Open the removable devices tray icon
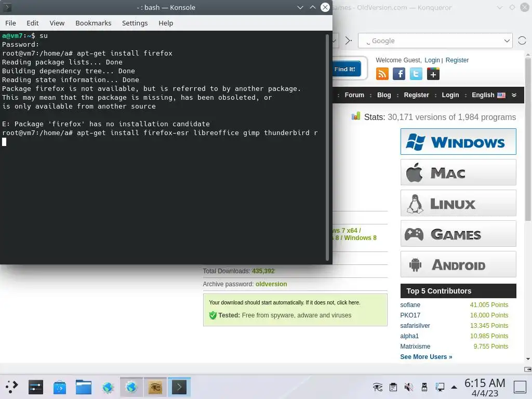Screen dimensions: 532x399 point(424,387)
